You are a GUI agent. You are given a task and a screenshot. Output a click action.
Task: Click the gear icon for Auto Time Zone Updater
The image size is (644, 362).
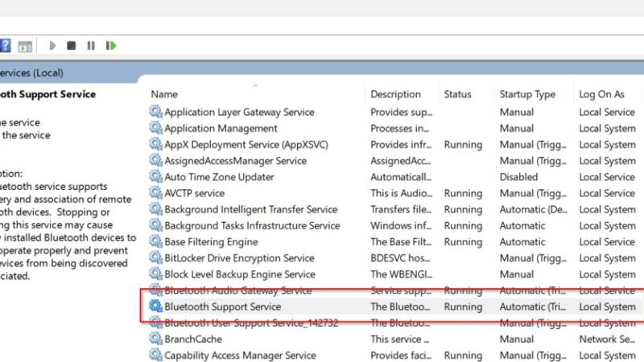155,176
